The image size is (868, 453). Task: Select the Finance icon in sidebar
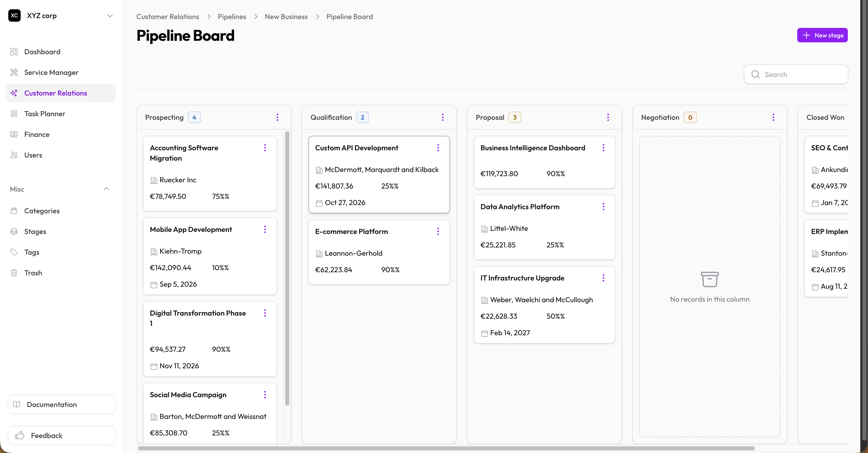coord(14,134)
